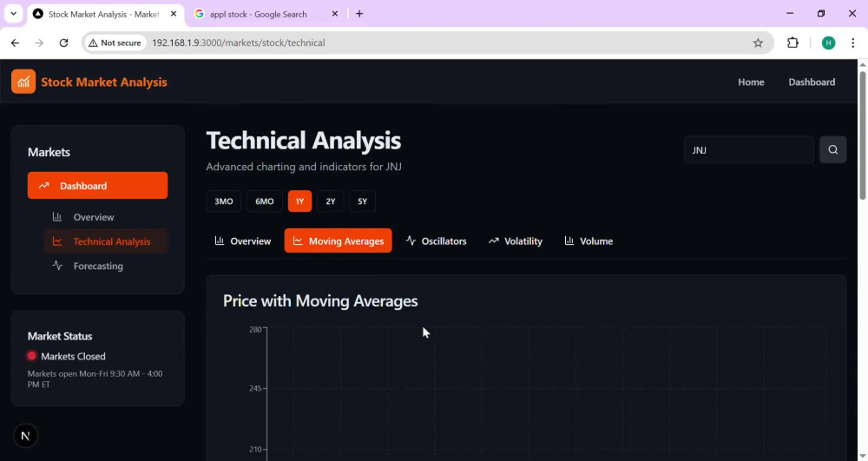The width and height of the screenshot is (868, 461).
Task: Open the Extensions puzzle icon
Action: 792,43
